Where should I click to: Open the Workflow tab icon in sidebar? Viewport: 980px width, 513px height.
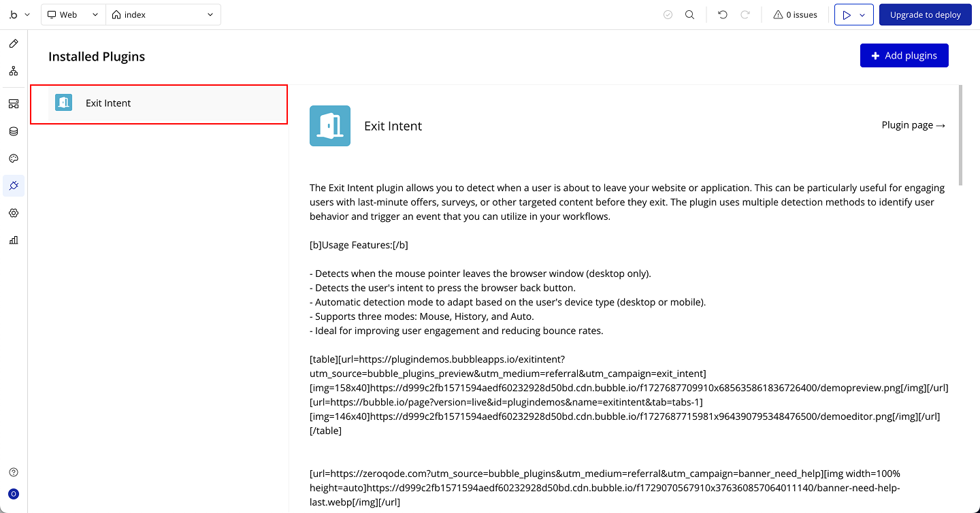point(14,71)
